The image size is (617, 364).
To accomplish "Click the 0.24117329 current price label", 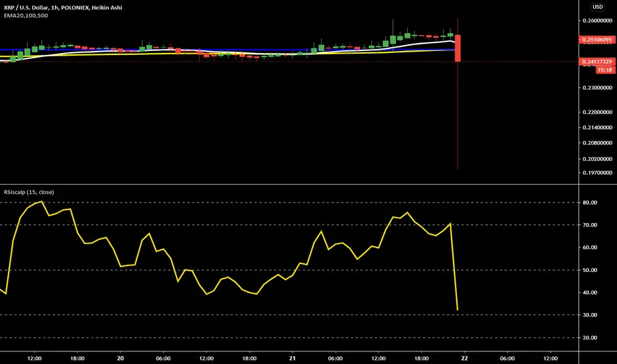I will (597, 62).
